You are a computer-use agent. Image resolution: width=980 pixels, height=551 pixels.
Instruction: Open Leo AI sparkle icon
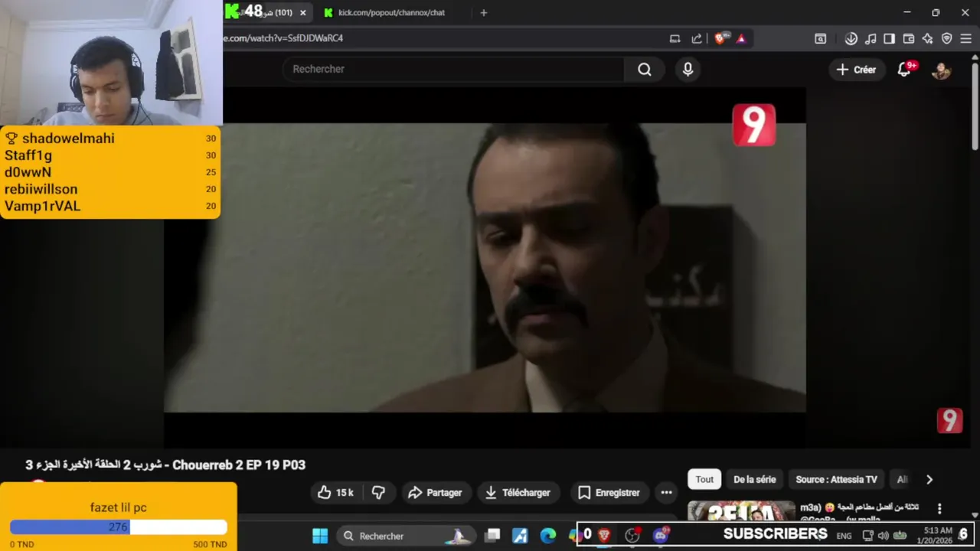pyautogui.click(x=927, y=38)
